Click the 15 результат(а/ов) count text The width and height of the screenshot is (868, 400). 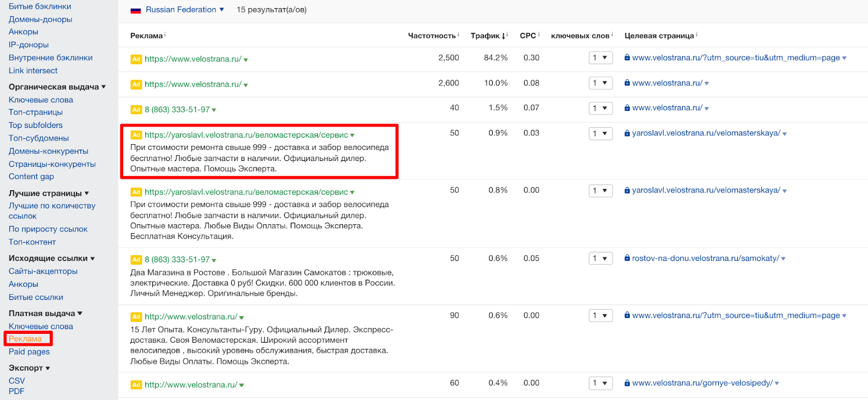tap(272, 10)
